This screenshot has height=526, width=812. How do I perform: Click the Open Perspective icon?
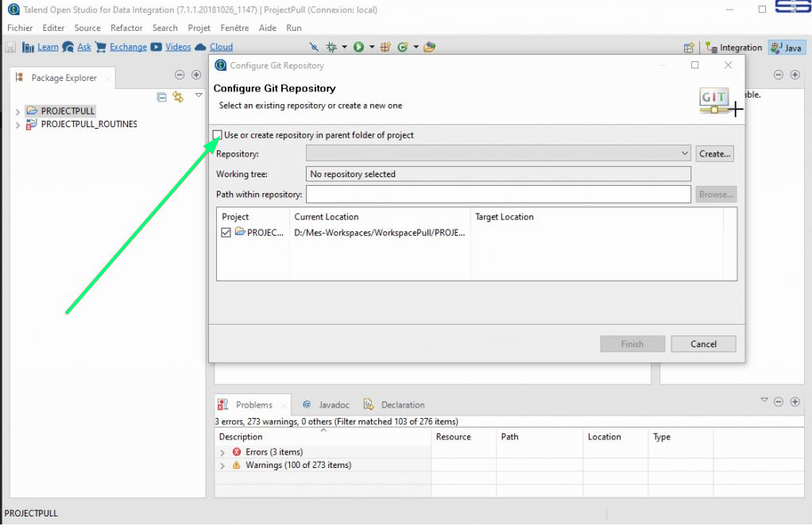coord(689,48)
